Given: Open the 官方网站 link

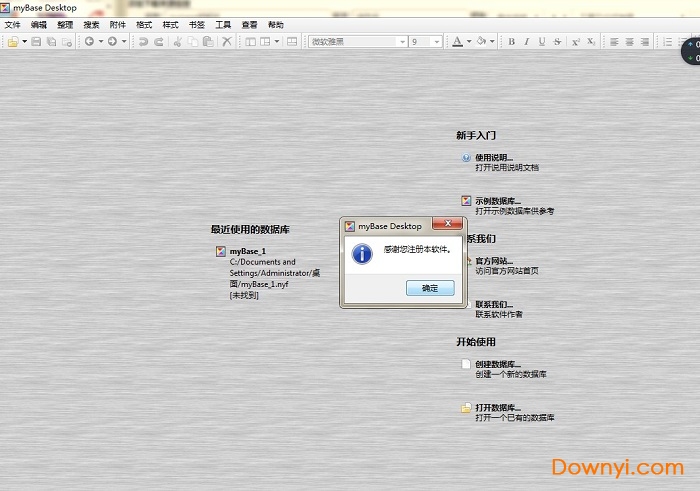Looking at the screenshot, I should [494, 261].
